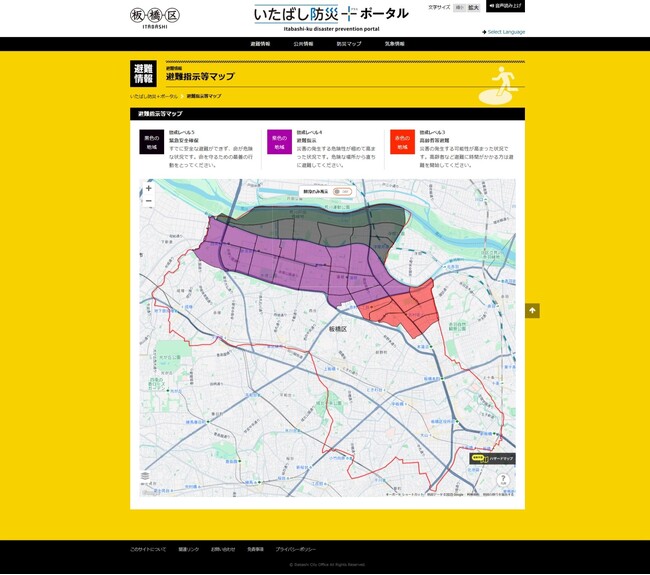Zoom out of the map with minus button
Image resolution: width=650 pixels, height=575 pixels.
point(149,201)
